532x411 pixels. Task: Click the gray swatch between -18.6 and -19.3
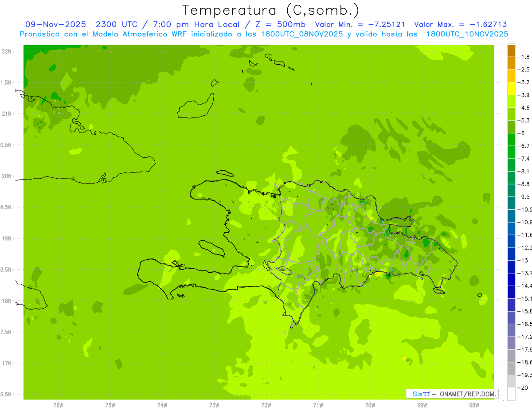(511, 368)
